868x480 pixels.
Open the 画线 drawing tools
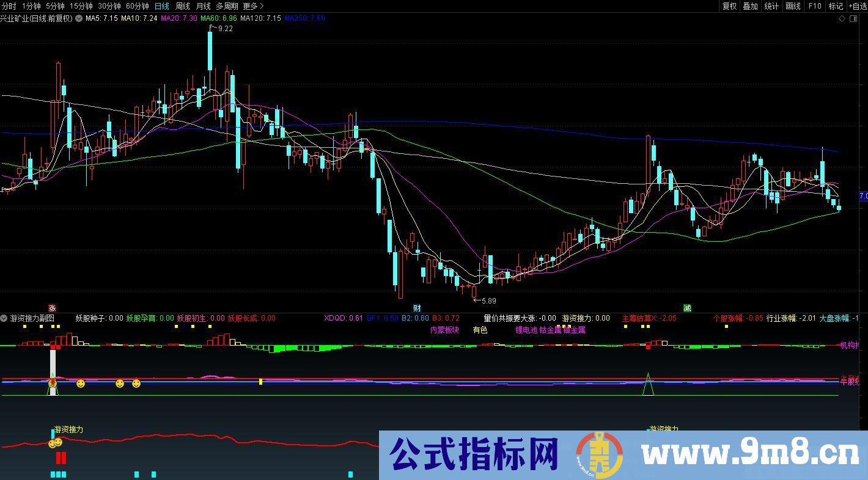coord(793,6)
